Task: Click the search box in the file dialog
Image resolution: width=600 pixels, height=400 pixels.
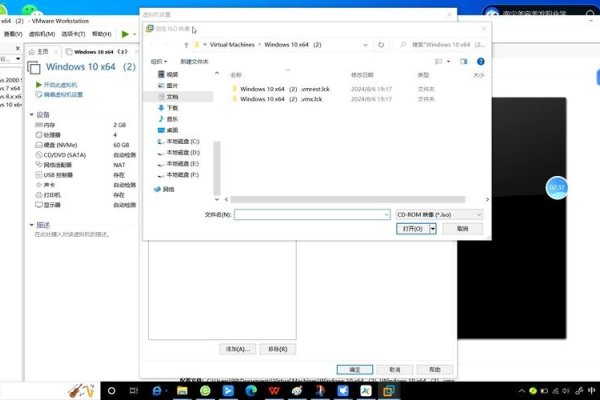Action: (442, 45)
